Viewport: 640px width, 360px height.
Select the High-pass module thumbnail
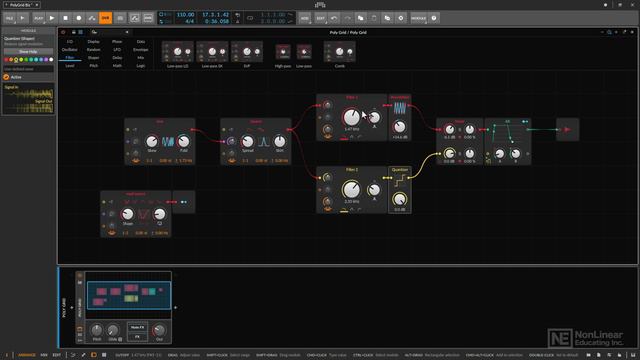pos(283,52)
